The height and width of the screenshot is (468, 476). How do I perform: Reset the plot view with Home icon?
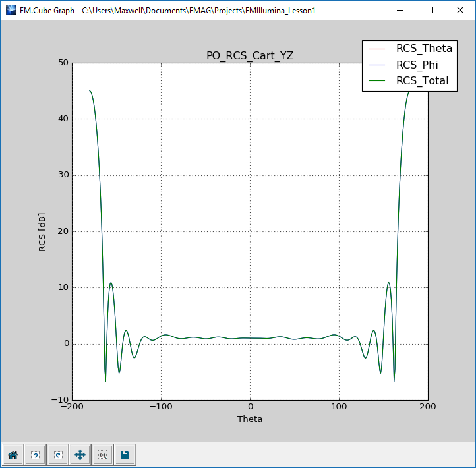pyautogui.click(x=13, y=455)
